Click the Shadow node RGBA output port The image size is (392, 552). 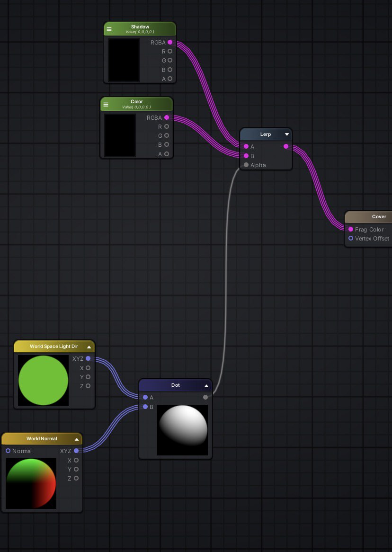(x=170, y=42)
